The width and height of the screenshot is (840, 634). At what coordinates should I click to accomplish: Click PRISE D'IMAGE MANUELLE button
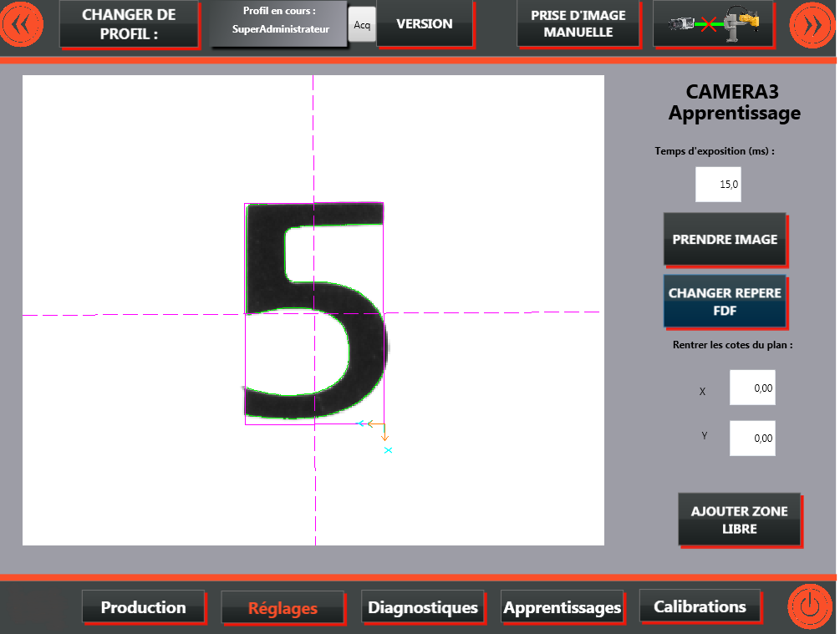click(x=578, y=24)
